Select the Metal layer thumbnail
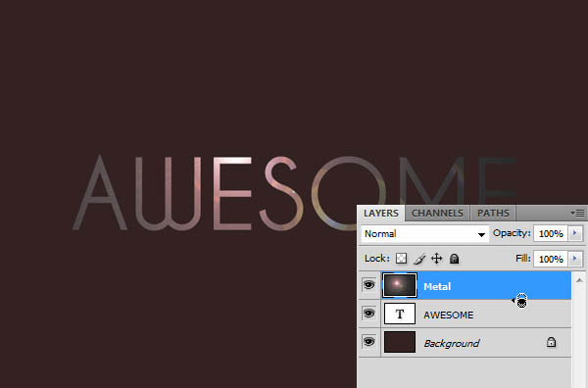The width and height of the screenshot is (588, 388). 400,285
